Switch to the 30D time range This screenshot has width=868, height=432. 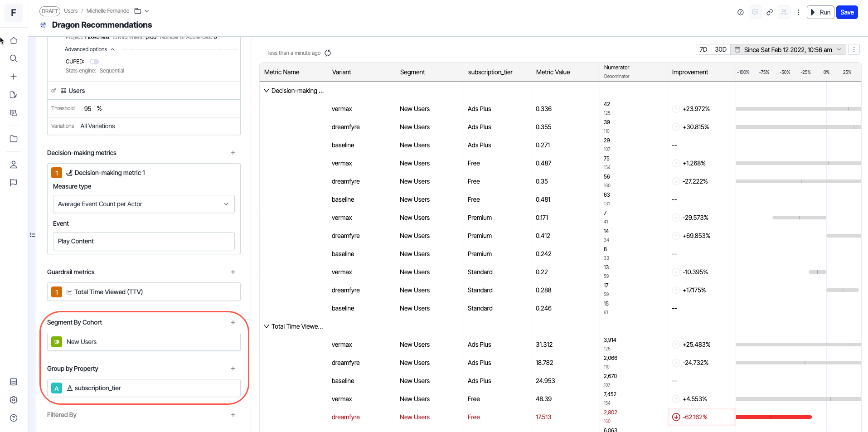click(720, 49)
